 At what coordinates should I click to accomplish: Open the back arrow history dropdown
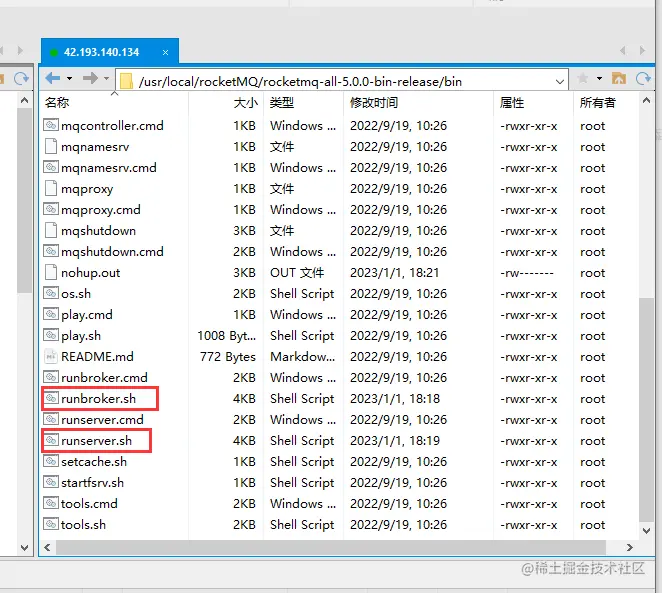[69, 79]
